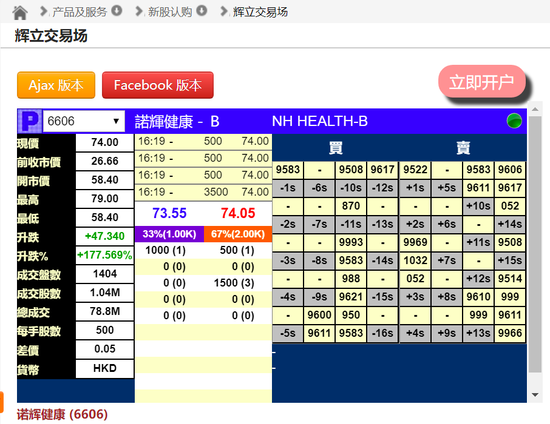The width and height of the screenshot is (550, 424).
Task: Open 新股认购 breadcrumb link
Action: (170, 12)
